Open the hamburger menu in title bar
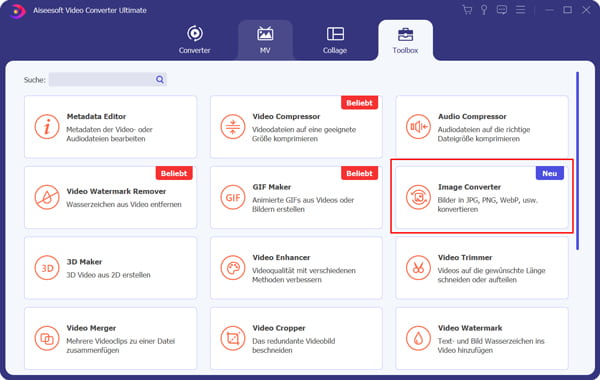 coord(520,10)
